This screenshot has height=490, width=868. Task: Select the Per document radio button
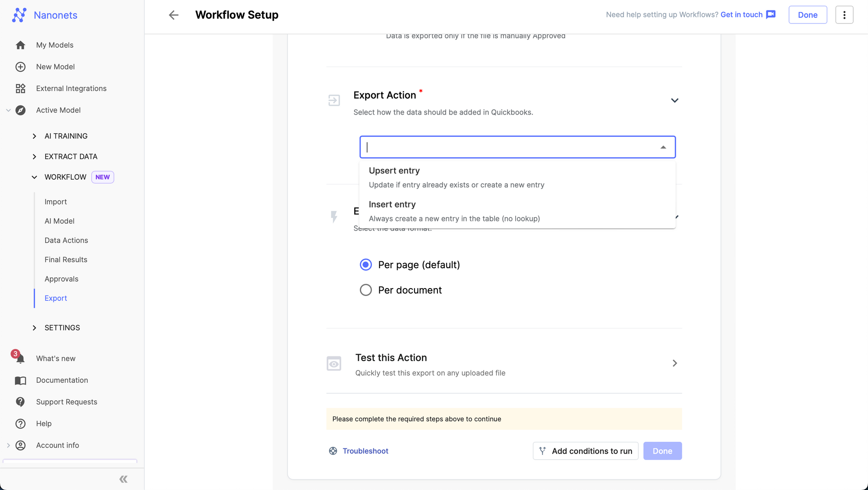[366, 290]
